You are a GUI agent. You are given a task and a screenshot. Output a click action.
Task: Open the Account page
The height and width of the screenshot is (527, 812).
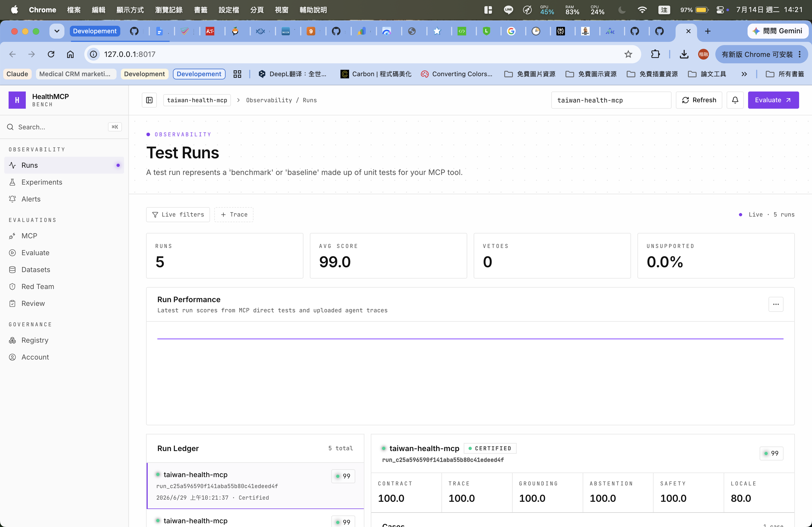64,357
